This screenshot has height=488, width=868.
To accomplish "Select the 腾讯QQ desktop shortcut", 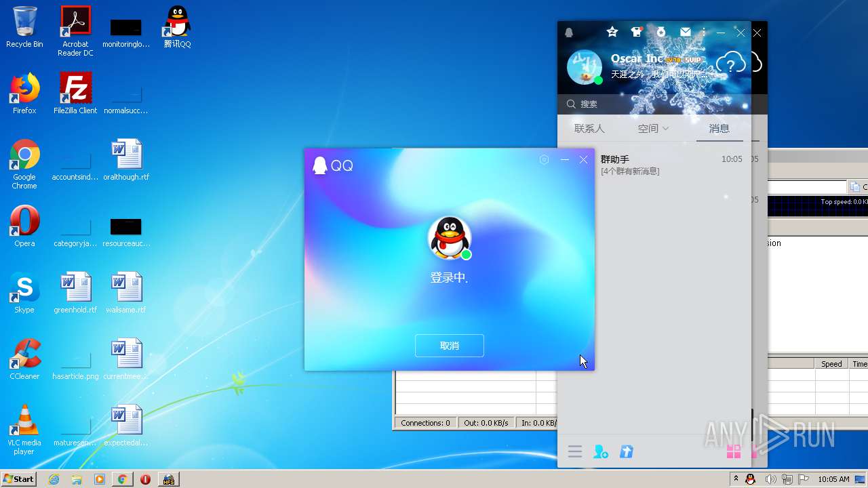I will (x=177, y=27).
